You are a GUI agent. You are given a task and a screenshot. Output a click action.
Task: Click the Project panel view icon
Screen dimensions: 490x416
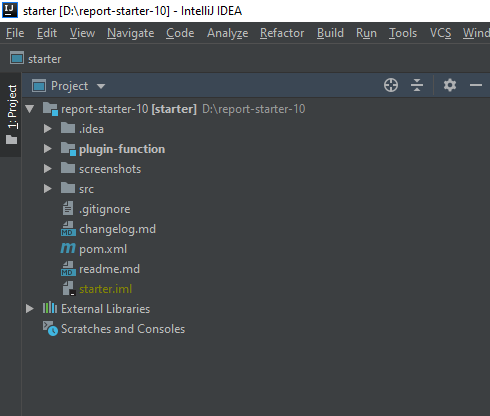tap(39, 86)
